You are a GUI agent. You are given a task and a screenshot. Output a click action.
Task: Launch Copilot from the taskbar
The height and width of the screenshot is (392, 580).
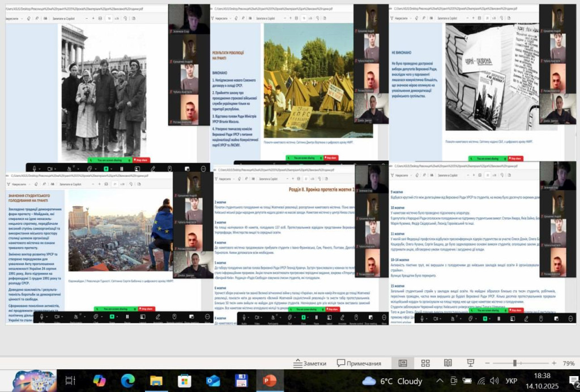[x=99, y=381]
